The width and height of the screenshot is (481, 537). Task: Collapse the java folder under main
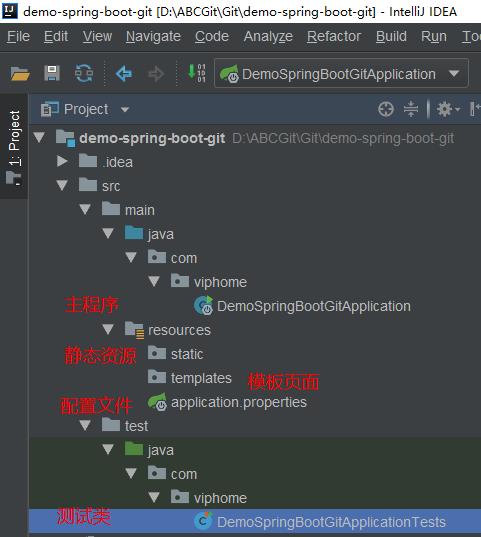coord(108,234)
